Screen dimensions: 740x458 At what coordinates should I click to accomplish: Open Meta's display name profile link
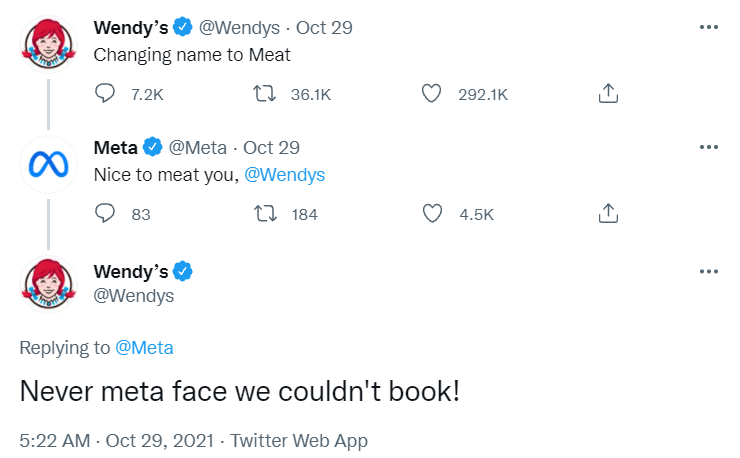[115, 148]
